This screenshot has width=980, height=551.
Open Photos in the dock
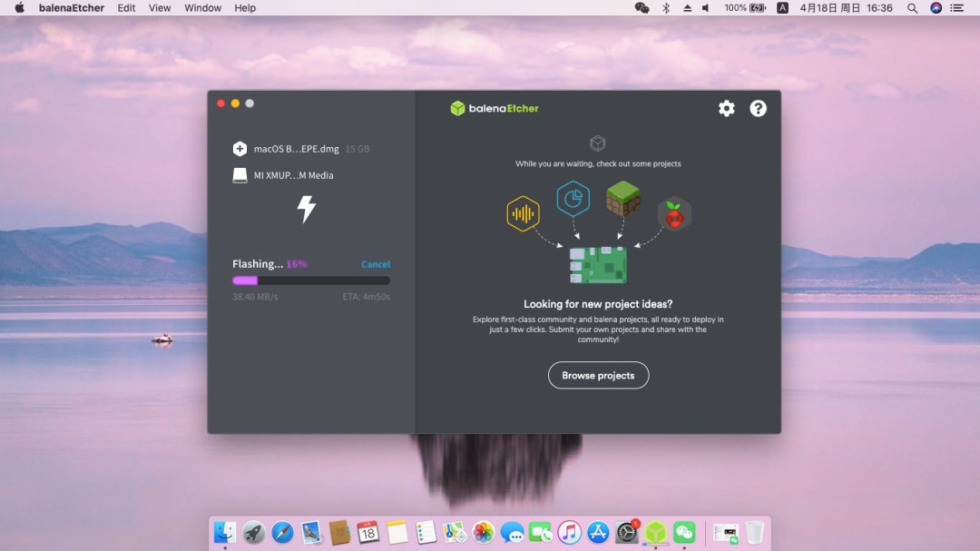tap(483, 532)
